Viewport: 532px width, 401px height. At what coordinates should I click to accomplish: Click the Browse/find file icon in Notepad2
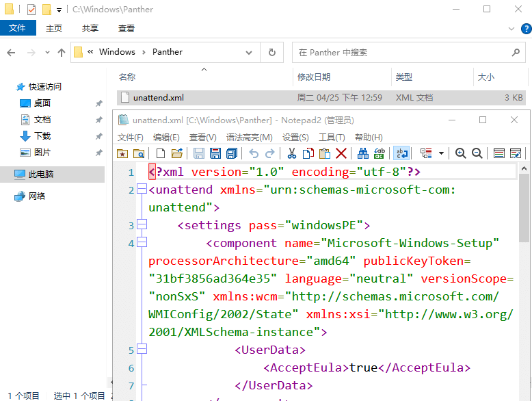138,153
